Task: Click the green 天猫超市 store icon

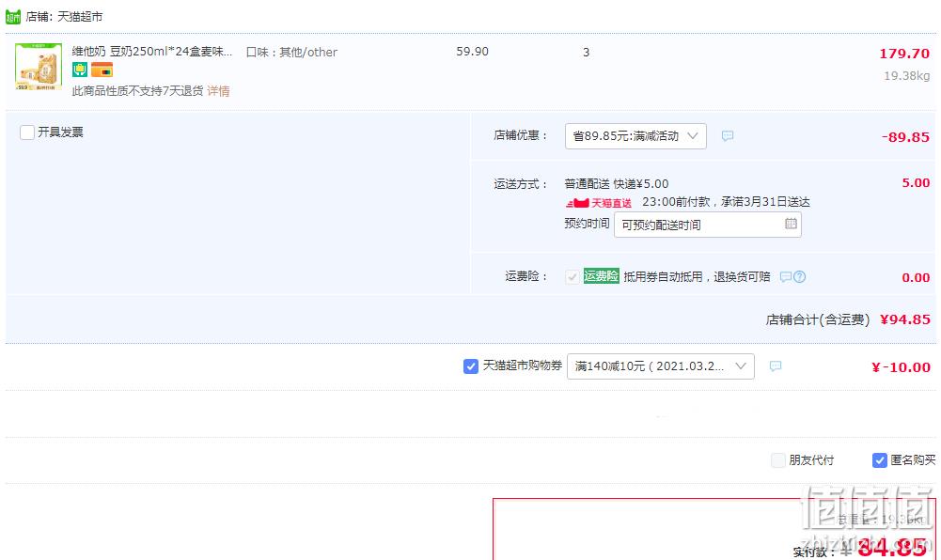Action: (x=12, y=17)
